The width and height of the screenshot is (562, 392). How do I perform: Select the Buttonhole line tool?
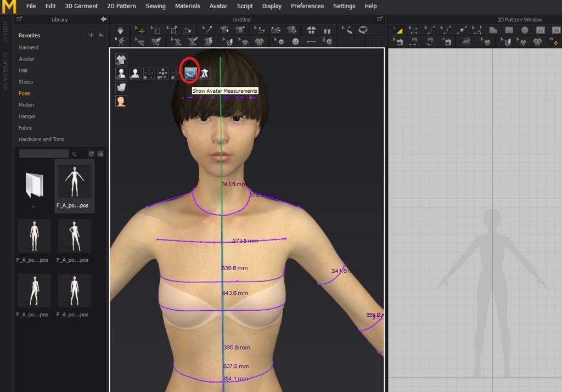[x=311, y=42]
